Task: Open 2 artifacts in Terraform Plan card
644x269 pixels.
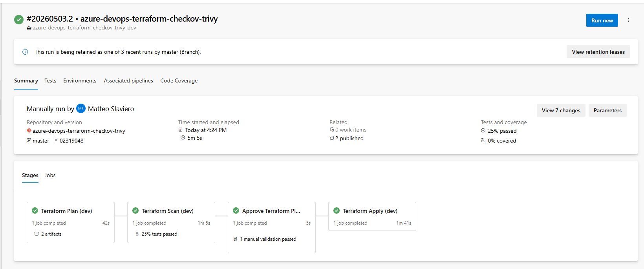Action: coord(51,234)
